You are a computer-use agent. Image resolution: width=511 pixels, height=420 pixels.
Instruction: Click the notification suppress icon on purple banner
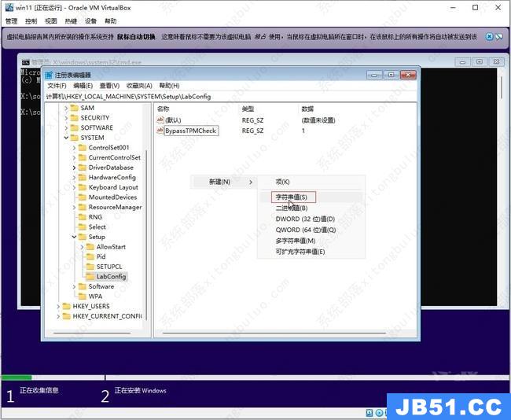point(501,37)
